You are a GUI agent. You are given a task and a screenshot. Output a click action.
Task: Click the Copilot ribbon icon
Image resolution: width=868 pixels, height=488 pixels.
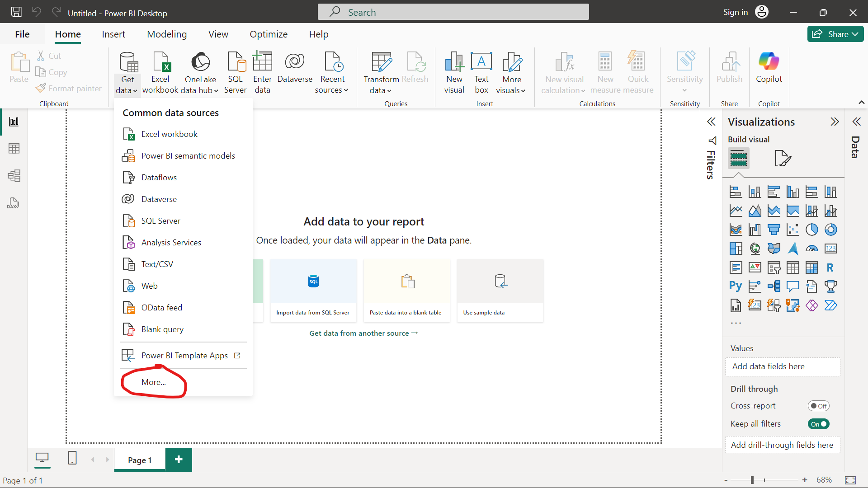coord(769,68)
